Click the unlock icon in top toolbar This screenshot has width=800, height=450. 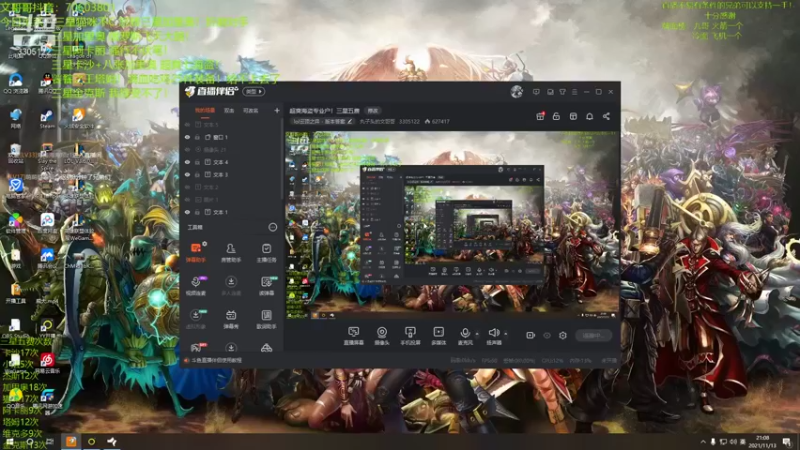click(556, 116)
